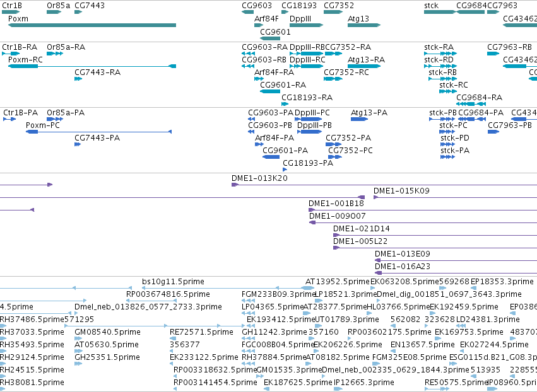Select the stck-PD protein label
The width and height of the screenshot is (537, 392).
pos(455,138)
